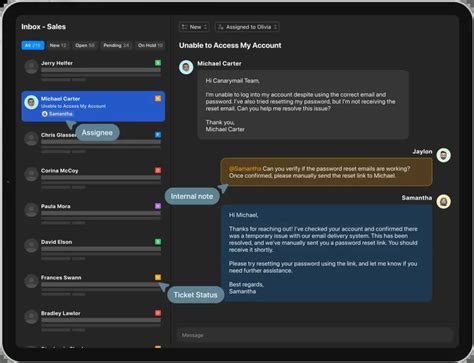Click Michael Carter's avatar in the conversation
Screen dimensions: 474x363
(186, 67)
